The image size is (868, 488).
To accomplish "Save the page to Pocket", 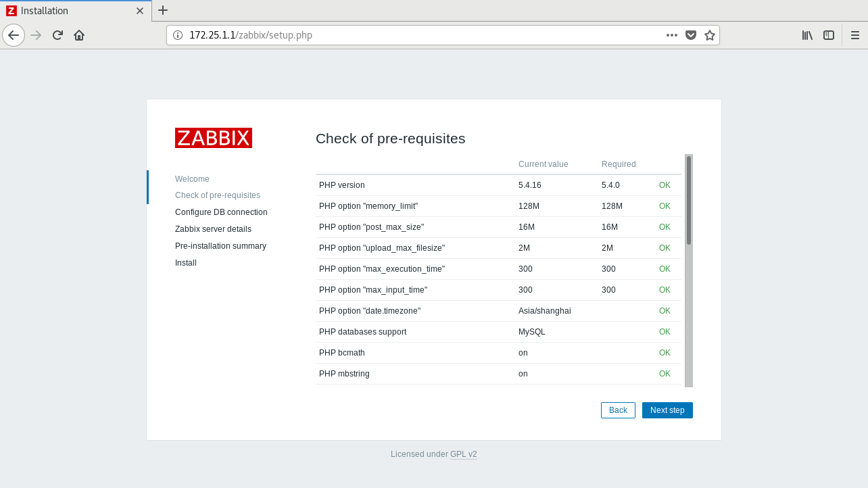I will pyautogui.click(x=691, y=35).
